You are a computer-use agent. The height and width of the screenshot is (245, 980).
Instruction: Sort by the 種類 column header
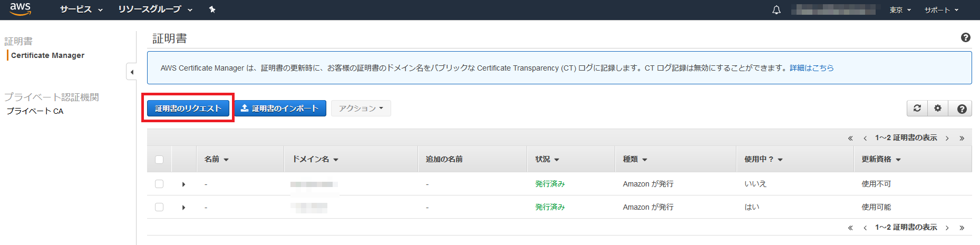(635, 159)
